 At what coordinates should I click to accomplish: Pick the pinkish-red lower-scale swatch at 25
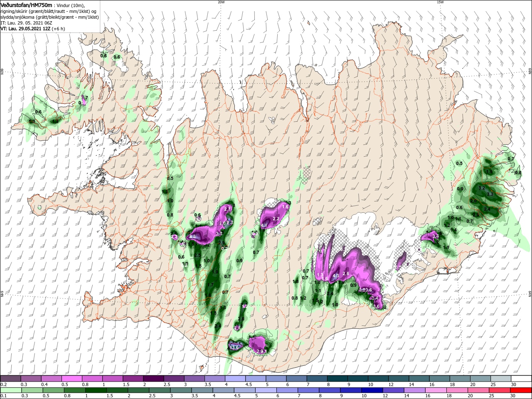coord(500,390)
